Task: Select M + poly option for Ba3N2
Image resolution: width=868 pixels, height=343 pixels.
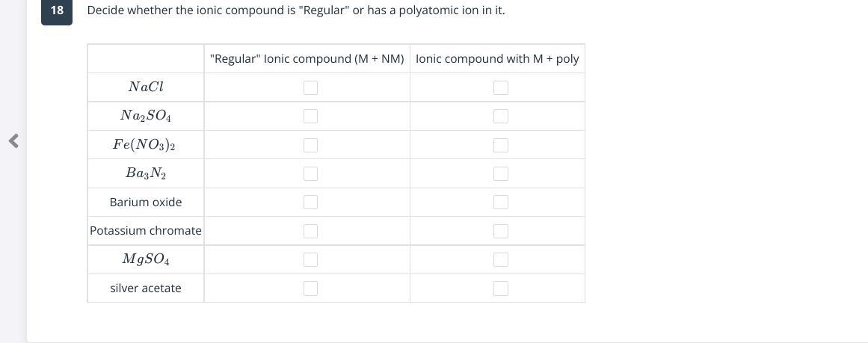Action: [500, 173]
